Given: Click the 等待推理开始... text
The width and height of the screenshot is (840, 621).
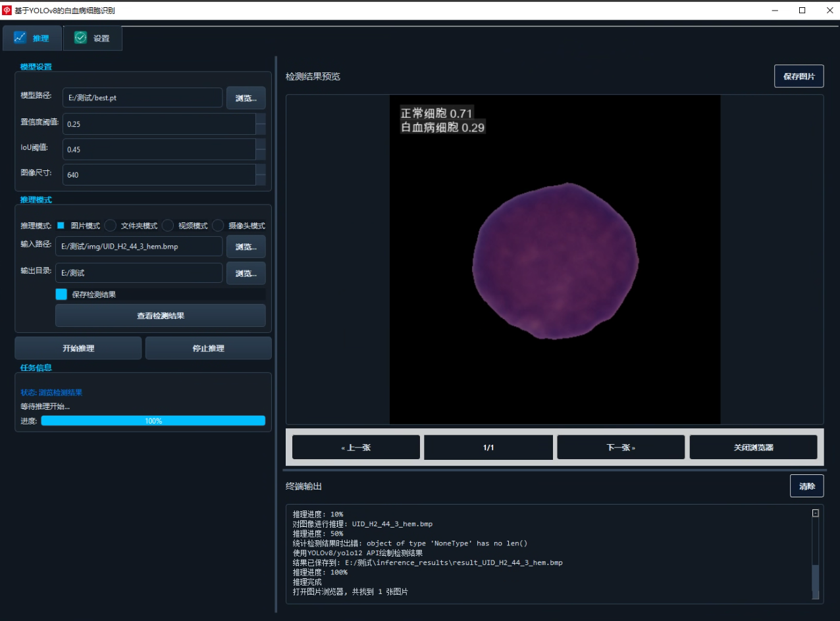Looking at the screenshot, I should point(45,406).
